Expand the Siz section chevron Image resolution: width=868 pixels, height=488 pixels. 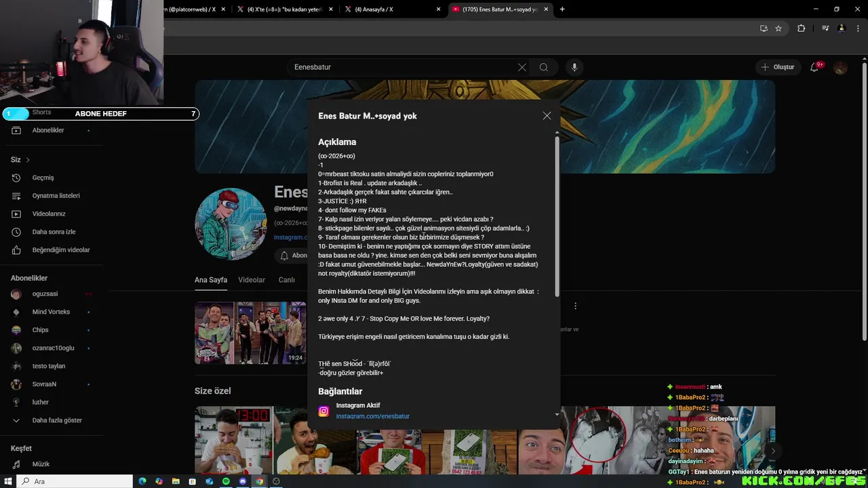pos(28,160)
